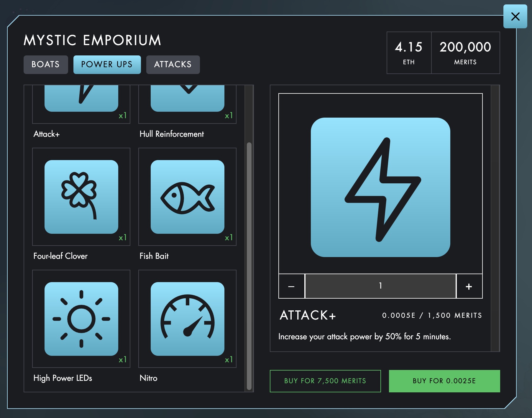Increase quantity with plus button

pos(469,286)
